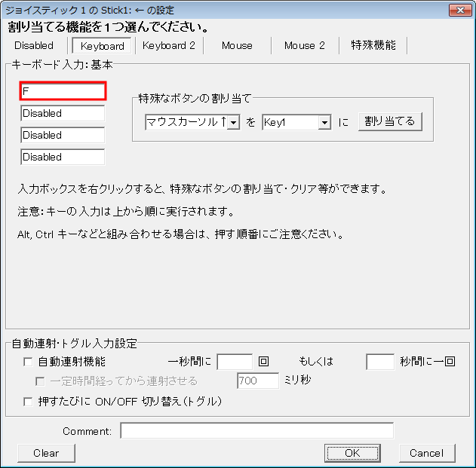Image resolution: width=476 pixels, height=468 pixels.
Task: Confirm settings with the OK button
Action: pyautogui.click(x=352, y=453)
